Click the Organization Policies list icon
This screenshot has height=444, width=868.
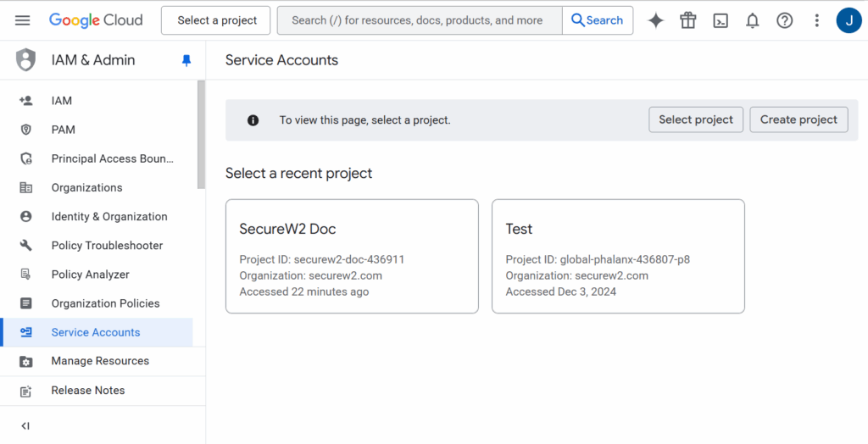(25, 303)
